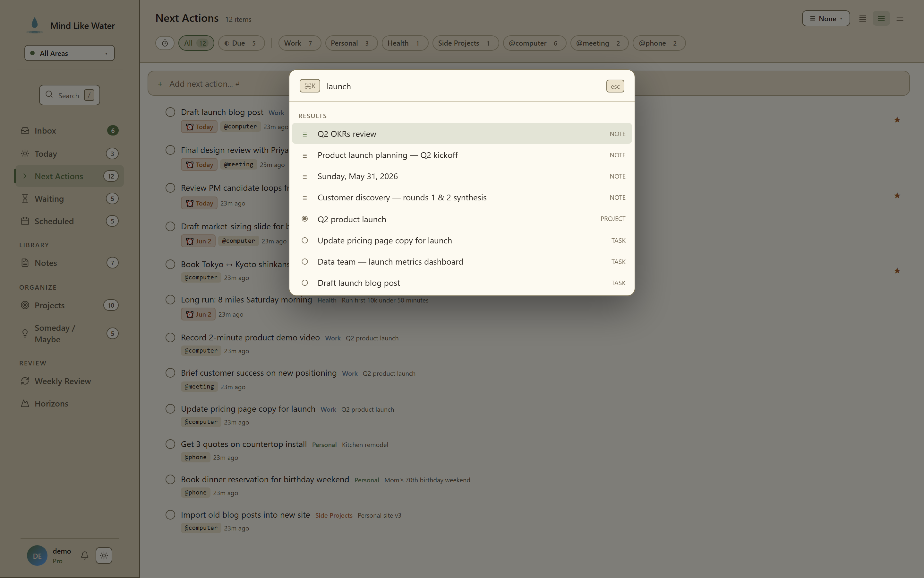Click the demo user avatar DE
Screen dimensions: 924x578
37,556
